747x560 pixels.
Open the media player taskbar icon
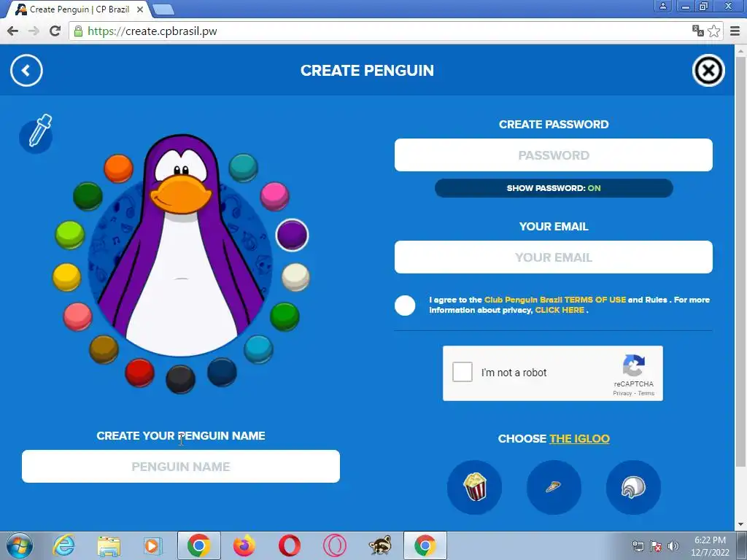pos(153,546)
